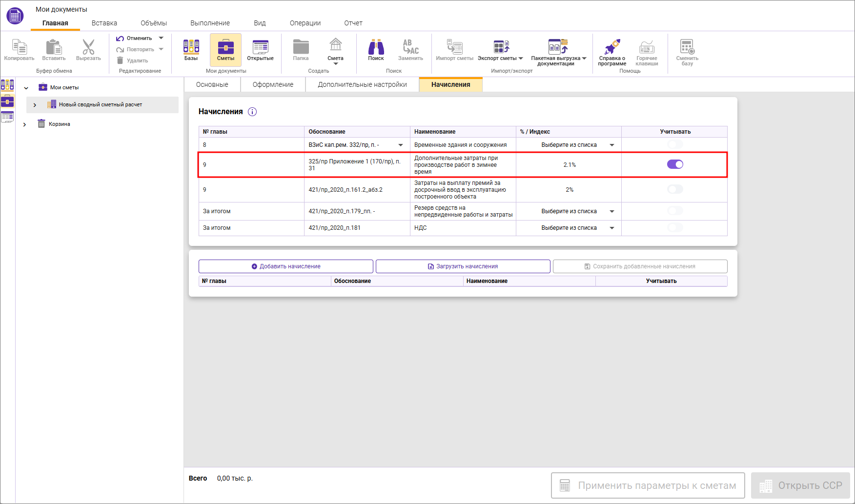Click the Отменить undo arrow icon

(120, 38)
